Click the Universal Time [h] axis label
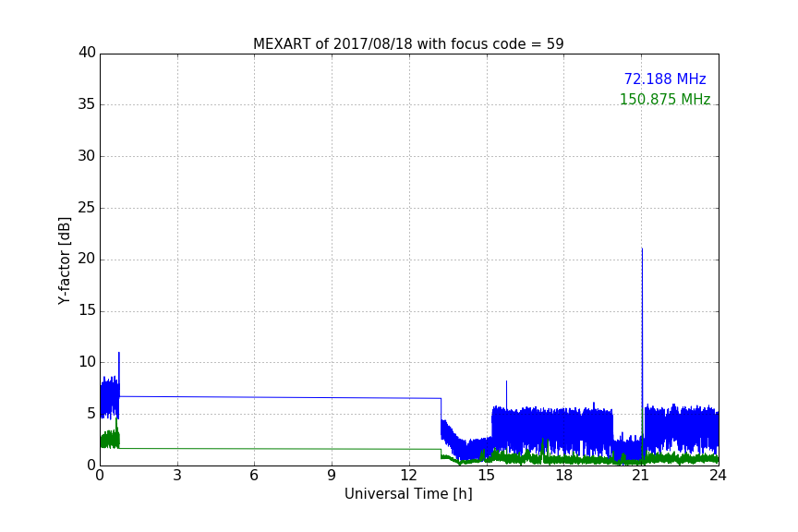 408,494
